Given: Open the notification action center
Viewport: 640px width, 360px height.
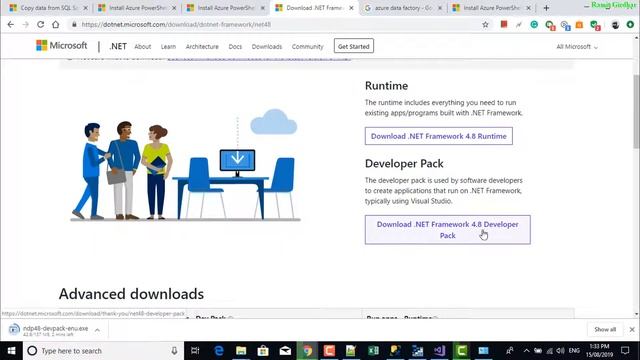Looking at the screenshot, I should tap(625, 351).
